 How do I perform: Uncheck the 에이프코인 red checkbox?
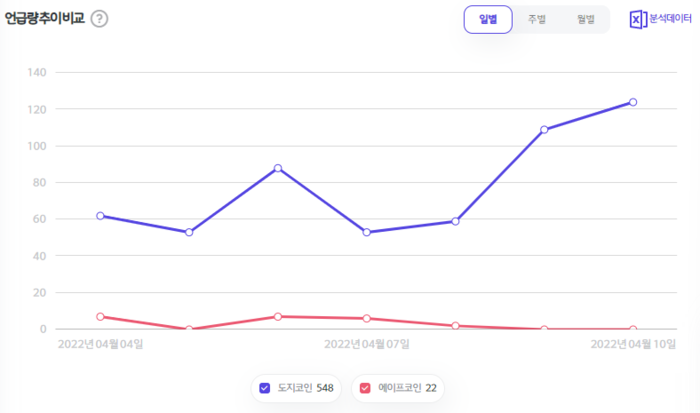click(x=365, y=388)
